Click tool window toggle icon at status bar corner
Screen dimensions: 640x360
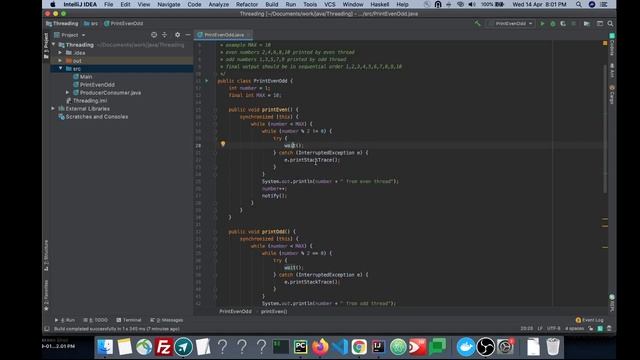pos(47,329)
